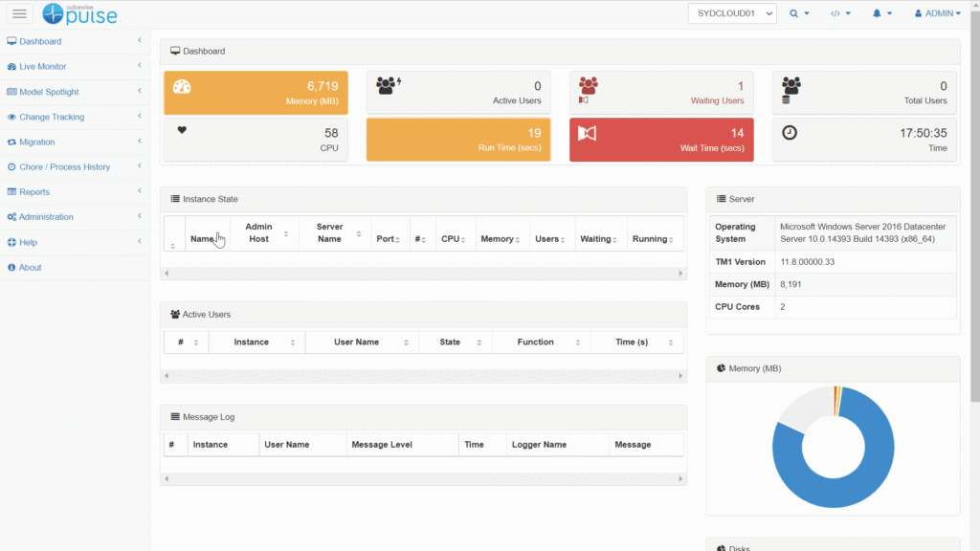
Task: Open the SYDCLOUD01 server dropdown
Action: pos(732,14)
